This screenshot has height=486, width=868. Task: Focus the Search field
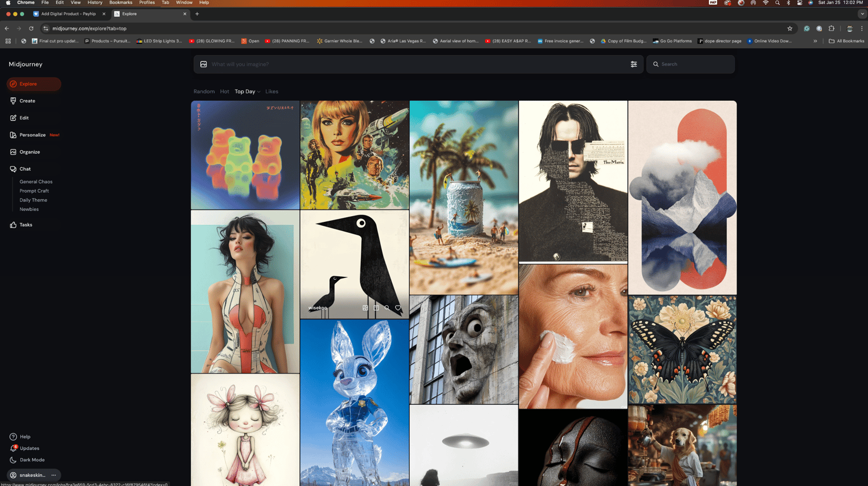pos(691,64)
